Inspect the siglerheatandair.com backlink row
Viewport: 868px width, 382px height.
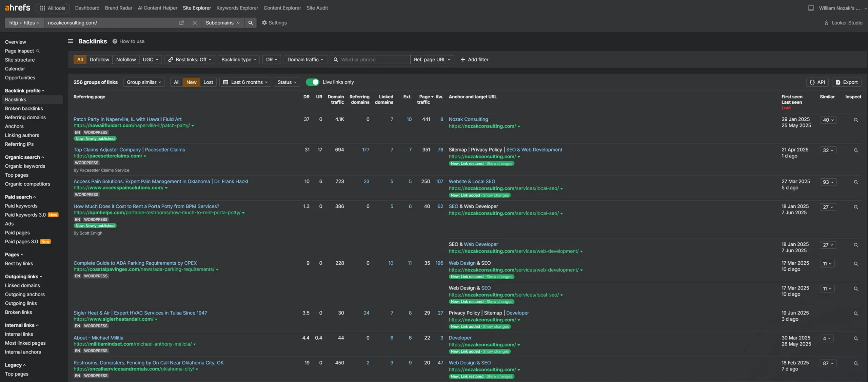pos(856,314)
